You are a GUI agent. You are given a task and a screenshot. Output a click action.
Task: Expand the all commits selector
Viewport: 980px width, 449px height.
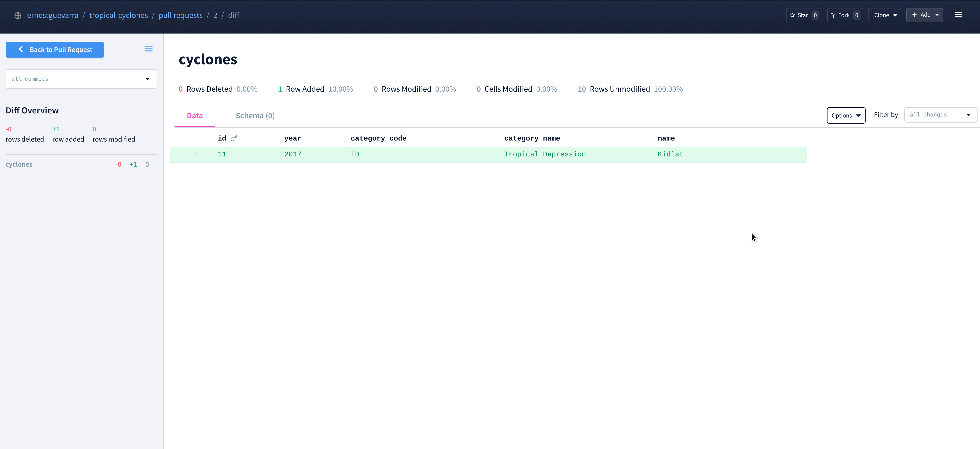(x=81, y=79)
